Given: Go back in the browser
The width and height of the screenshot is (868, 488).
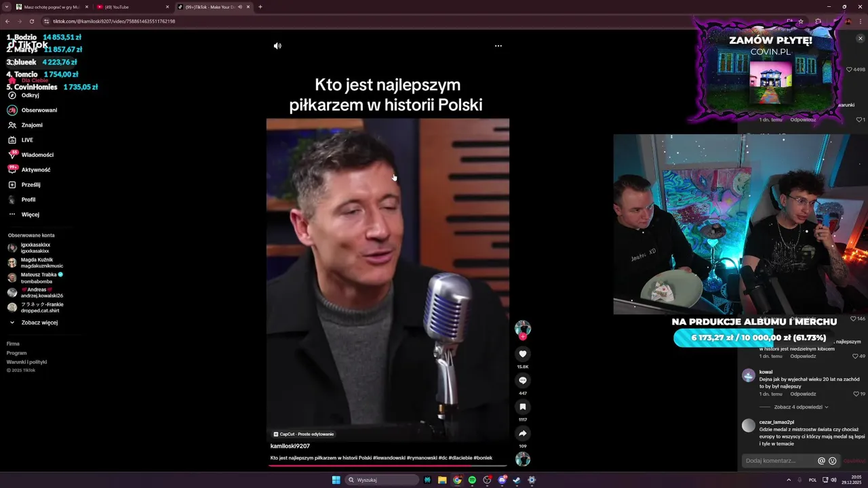Looking at the screenshot, I should click(7, 21).
